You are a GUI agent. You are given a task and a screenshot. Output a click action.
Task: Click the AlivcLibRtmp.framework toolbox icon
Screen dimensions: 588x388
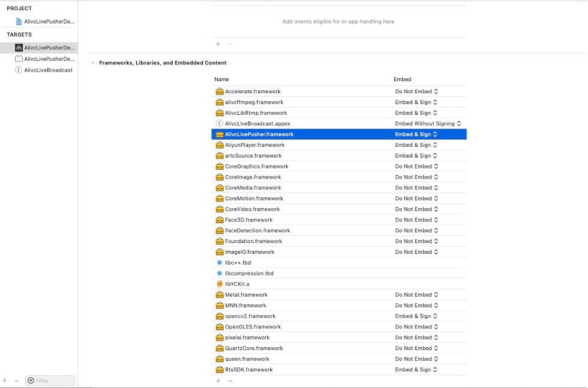(x=220, y=113)
